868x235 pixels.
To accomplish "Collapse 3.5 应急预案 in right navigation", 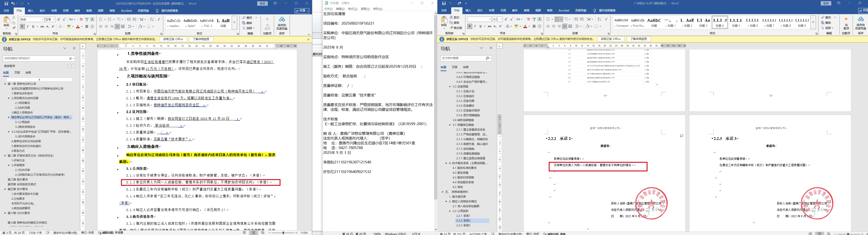I will (x=450, y=87).
